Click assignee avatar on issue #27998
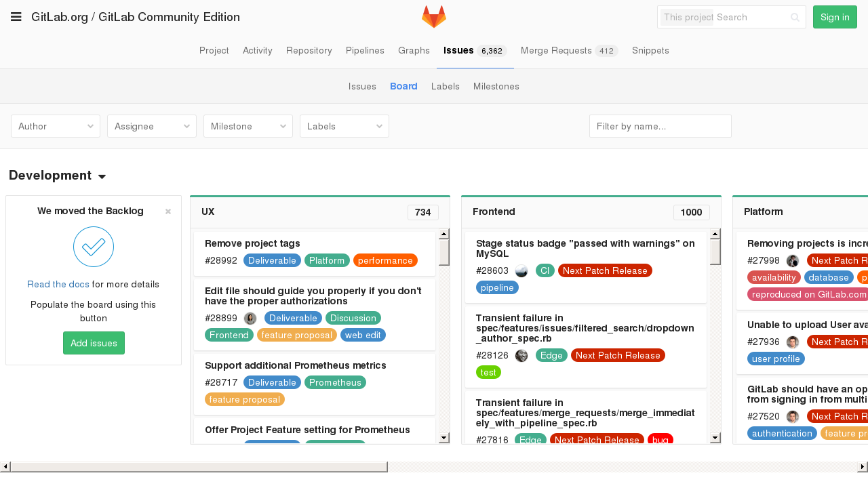This screenshot has height=488, width=868. pos(793,261)
